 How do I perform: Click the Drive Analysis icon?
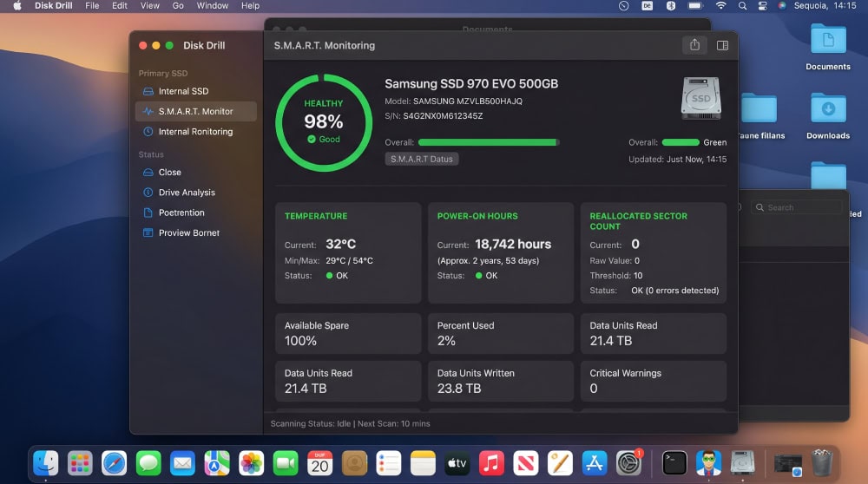coord(148,193)
